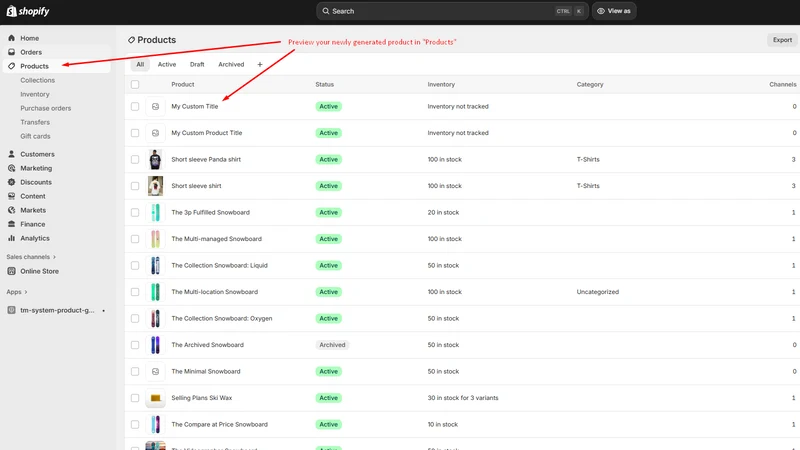
Task: Toggle the select-all products checkbox
Action: (x=135, y=84)
